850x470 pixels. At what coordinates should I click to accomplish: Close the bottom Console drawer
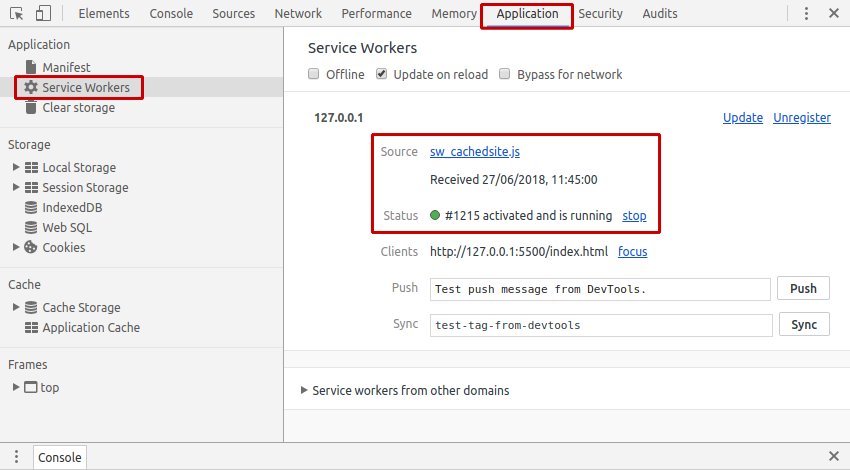coord(834,456)
